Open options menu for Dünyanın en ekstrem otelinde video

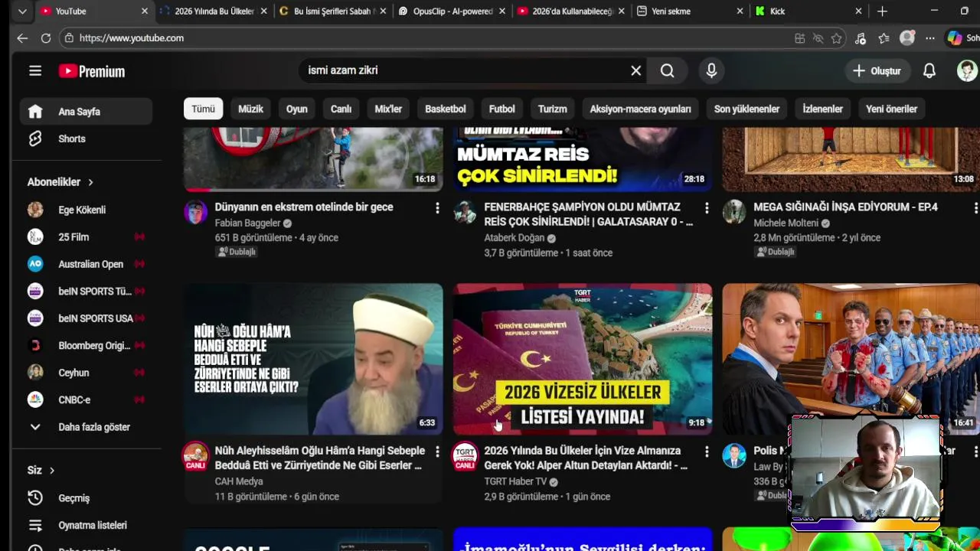tap(437, 208)
